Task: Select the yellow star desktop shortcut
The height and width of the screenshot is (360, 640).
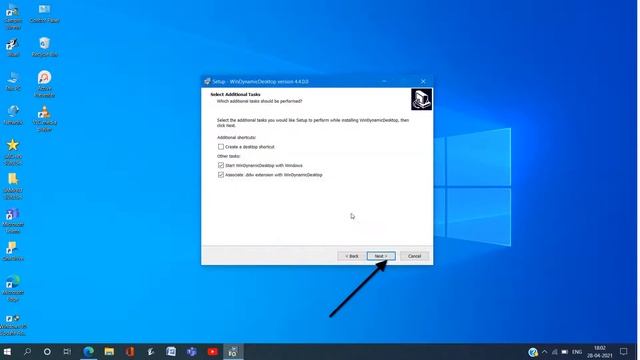Action: click(x=13, y=152)
